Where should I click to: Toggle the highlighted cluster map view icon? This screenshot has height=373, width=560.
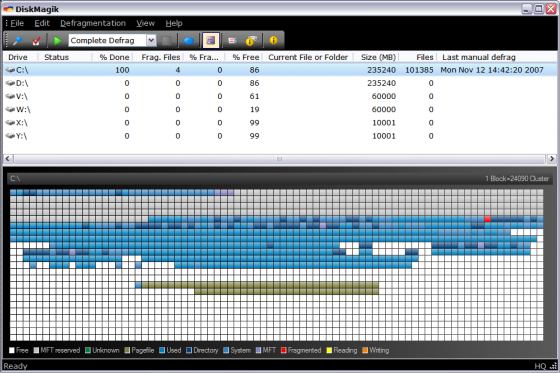click(x=211, y=40)
